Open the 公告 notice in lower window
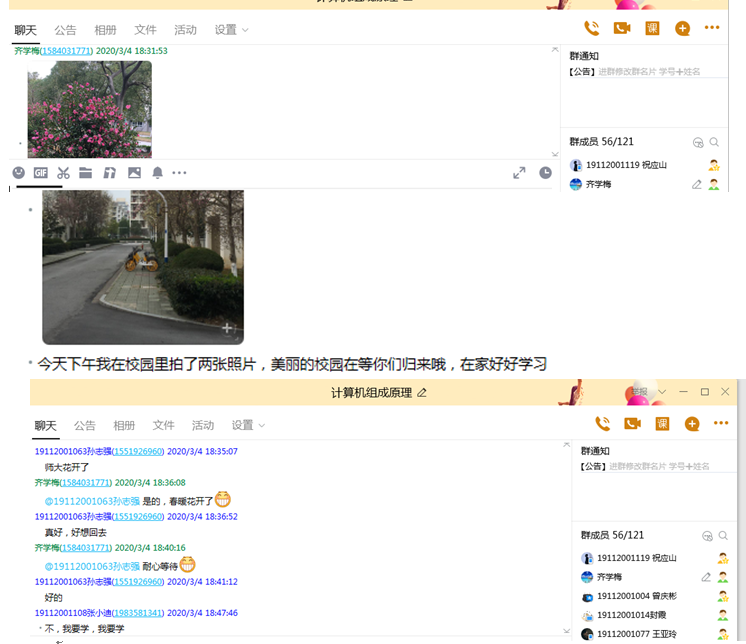The width and height of the screenshot is (746, 644). [x=645, y=466]
